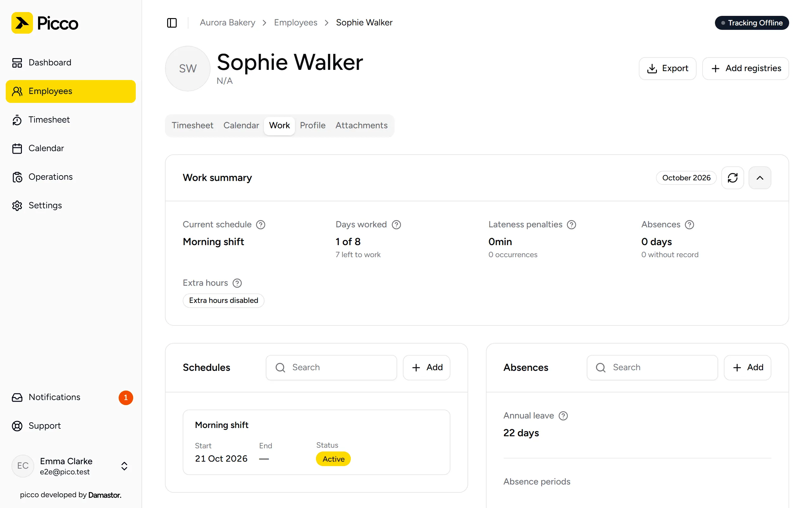
Task: Add a new absence
Action: point(747,368)
